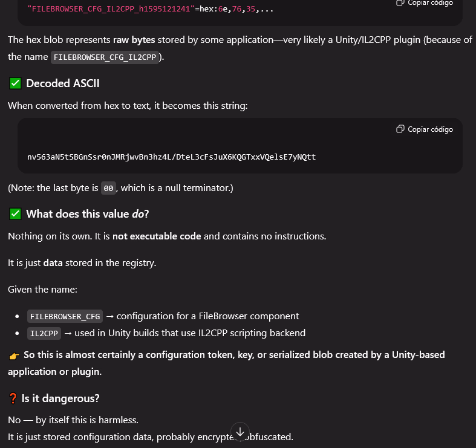Click the green checkmark beside Decoded ASCII
476x448 pixels.
(15, 83)
